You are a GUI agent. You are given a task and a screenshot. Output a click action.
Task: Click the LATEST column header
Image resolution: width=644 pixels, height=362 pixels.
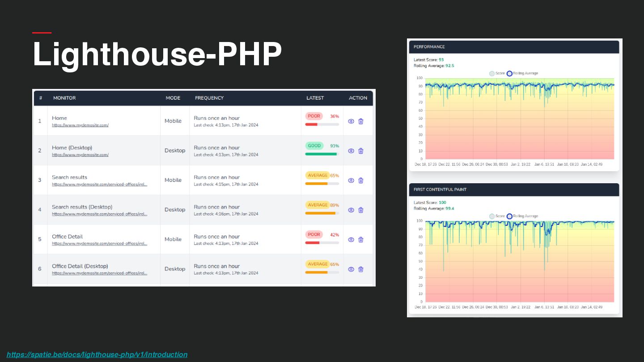(x=315, y=98)
